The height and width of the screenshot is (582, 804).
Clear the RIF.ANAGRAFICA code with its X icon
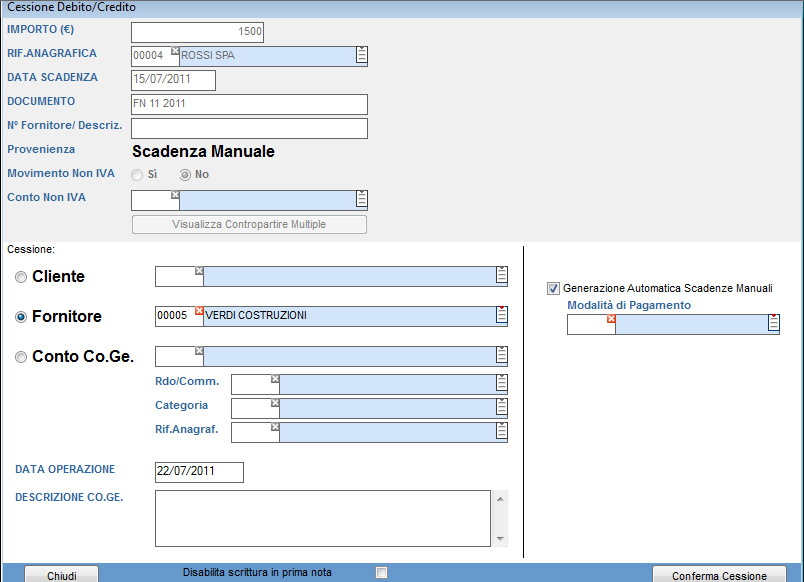click(x=175, y=50)
